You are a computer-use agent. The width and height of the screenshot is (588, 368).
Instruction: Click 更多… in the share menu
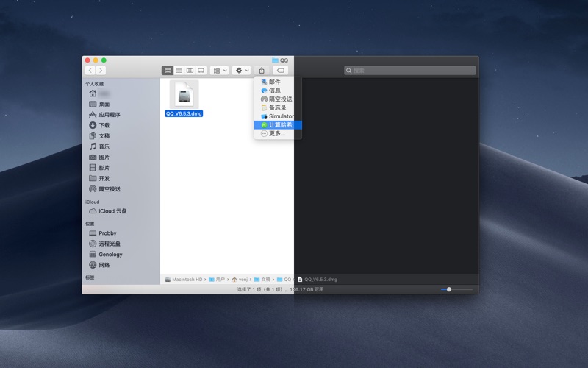coord(276,133)
